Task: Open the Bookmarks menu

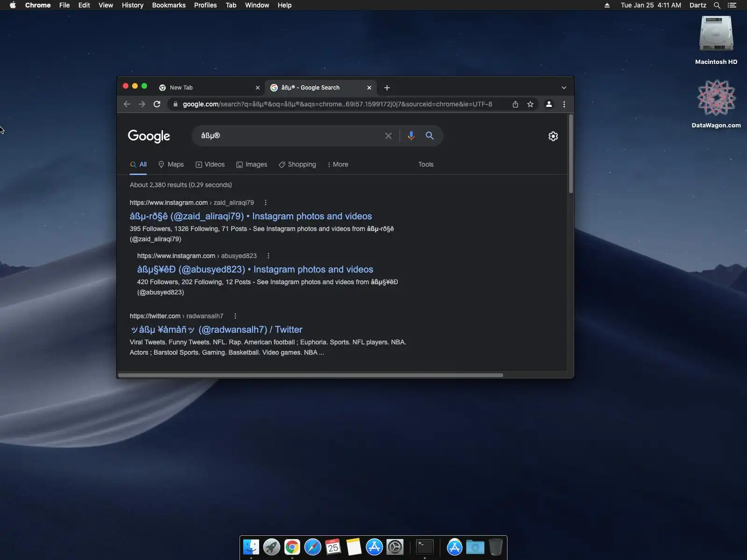Action: click(169, 5)
